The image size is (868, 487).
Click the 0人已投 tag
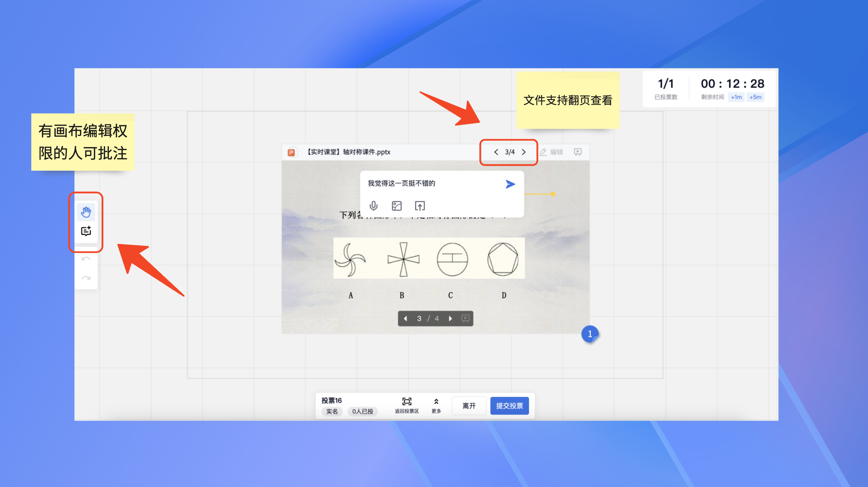coord(362,411)
